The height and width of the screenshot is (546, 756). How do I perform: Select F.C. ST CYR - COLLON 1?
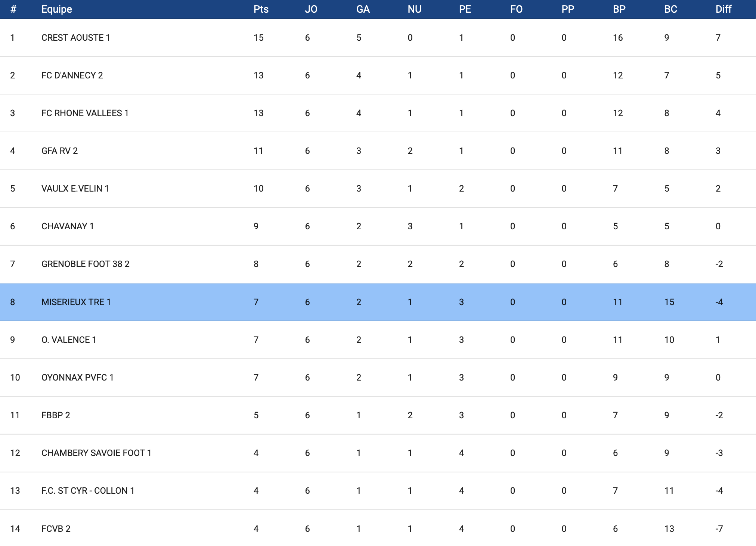tap(88, 491)
